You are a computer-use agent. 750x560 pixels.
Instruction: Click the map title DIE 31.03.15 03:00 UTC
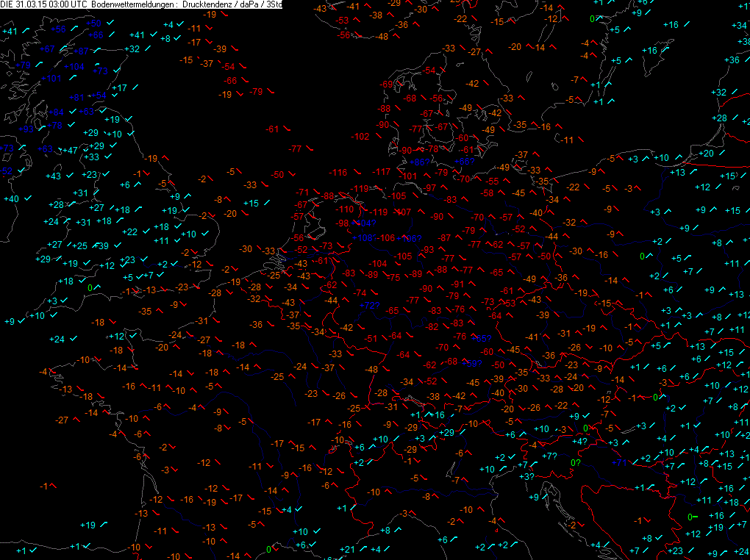tap(43, 4)
